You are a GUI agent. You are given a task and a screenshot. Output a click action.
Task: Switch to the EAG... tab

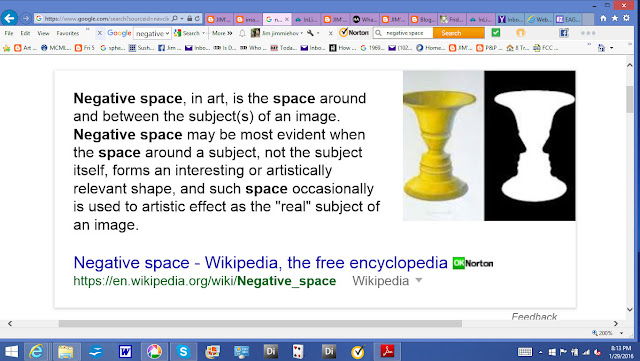[568, 19]
